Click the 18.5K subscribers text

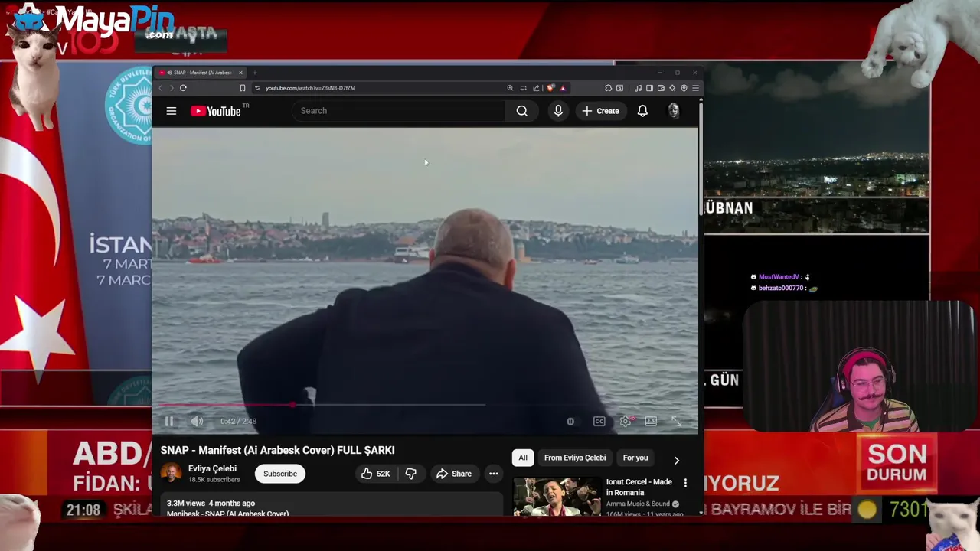(x=214, y=480)
